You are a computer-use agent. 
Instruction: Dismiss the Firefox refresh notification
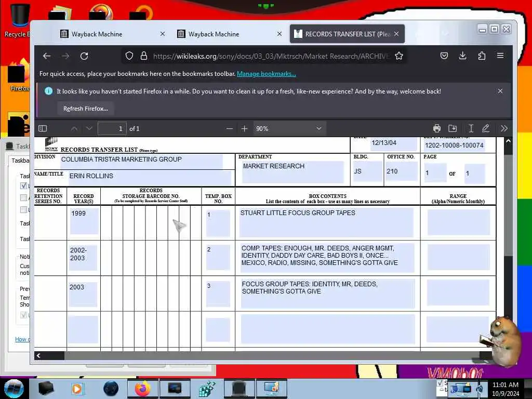(x=500, y=91)
